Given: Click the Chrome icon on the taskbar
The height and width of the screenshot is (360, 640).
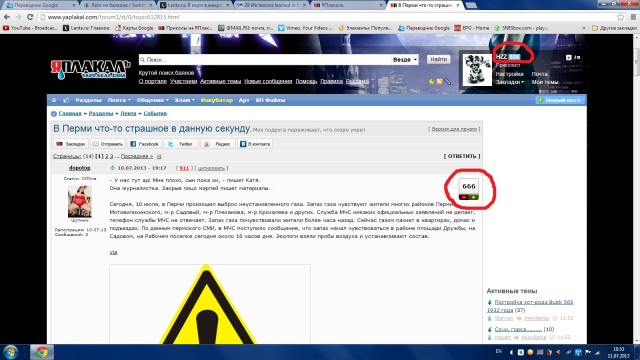Looking at the screenshot, I should pos(41,352).
